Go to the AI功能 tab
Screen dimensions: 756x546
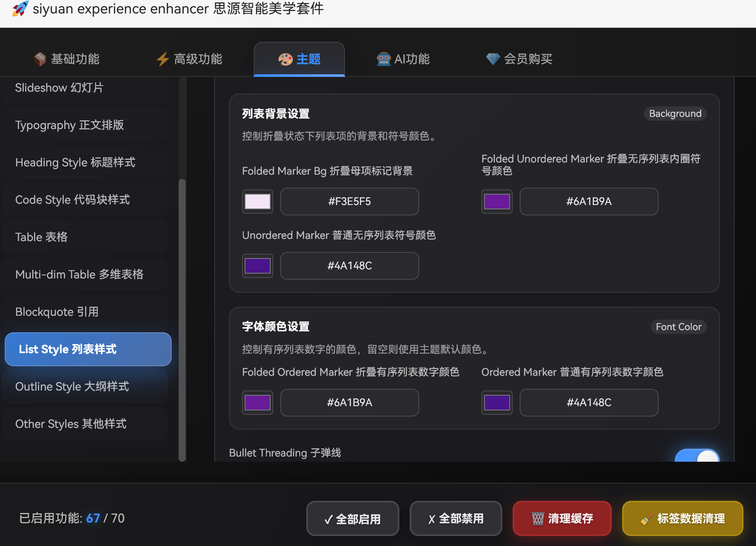click(403, 59)
